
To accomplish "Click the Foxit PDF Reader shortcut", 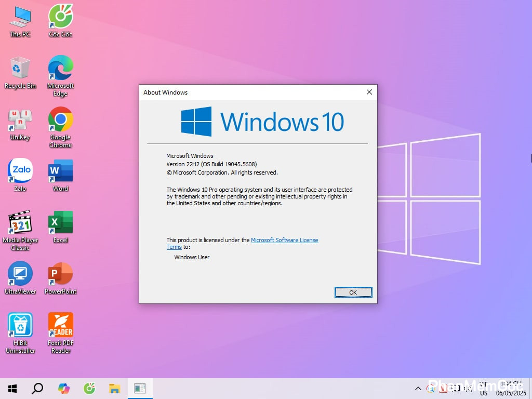I will (x=60, y=325).
